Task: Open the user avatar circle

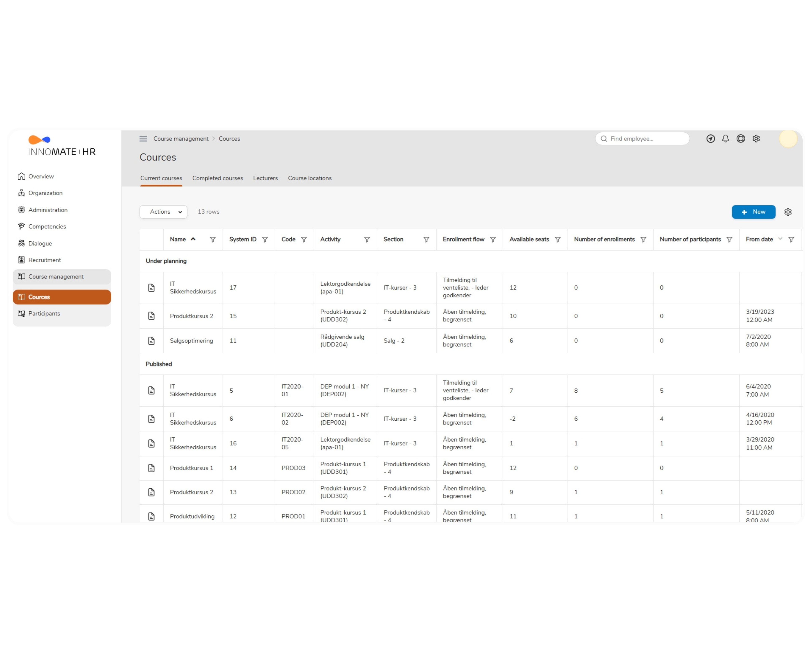Action: pos(788,139)
